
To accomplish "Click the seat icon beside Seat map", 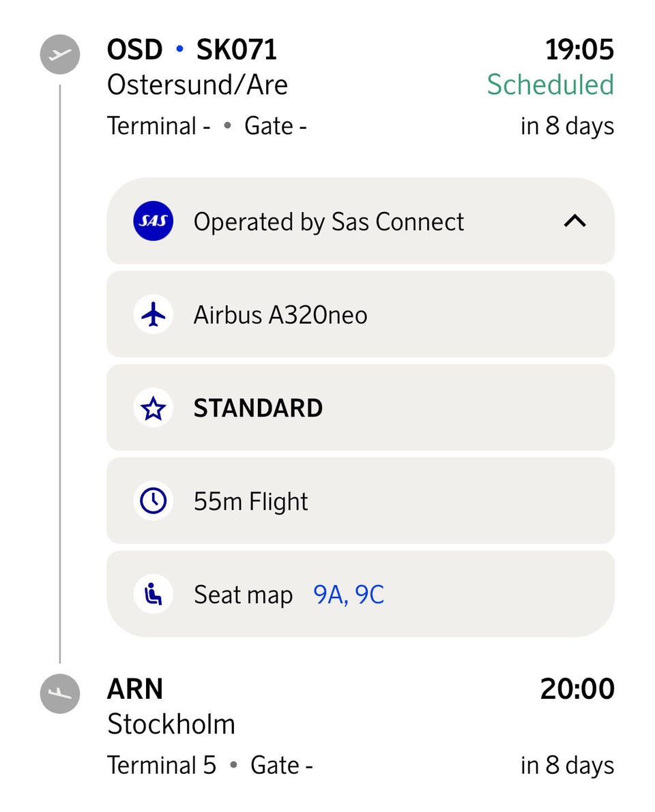I will pyautogui.click(x=153, y=595).
